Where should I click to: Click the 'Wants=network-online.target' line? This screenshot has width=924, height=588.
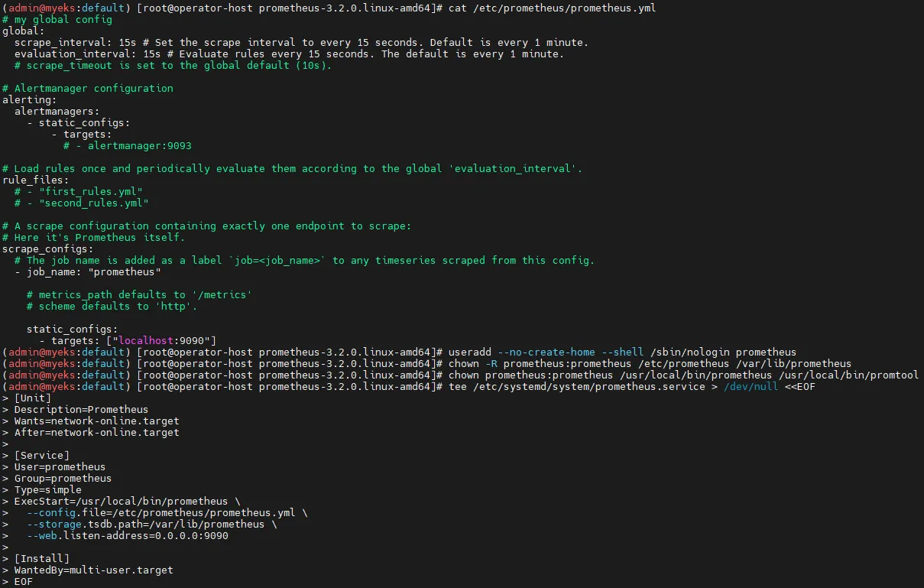(97, 421)
